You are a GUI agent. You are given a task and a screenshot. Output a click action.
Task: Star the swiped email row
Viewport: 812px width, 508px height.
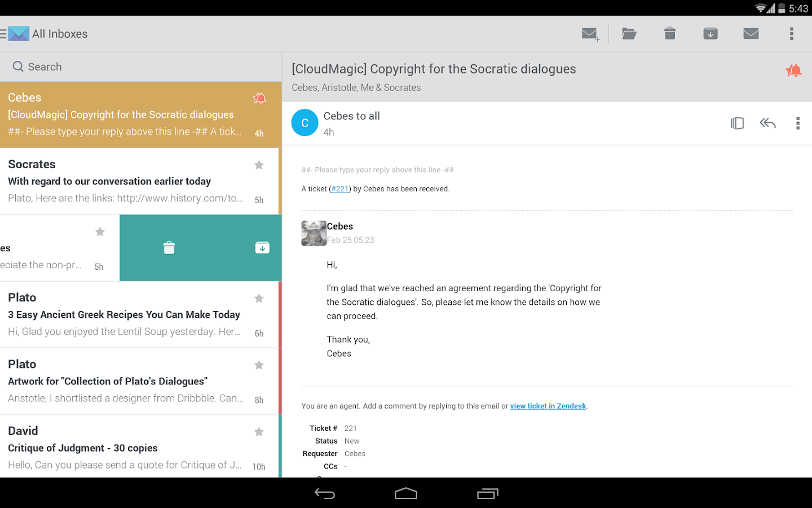[x=100, y=231]
